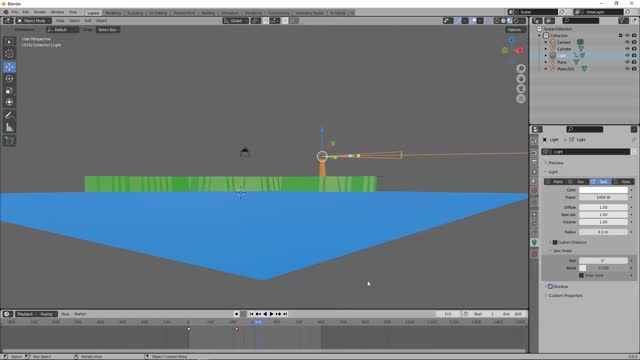Screen dimensions: 640x360
Task: Click the blue Z axis on navigation gizmo
Action: (x=511, y=40)
